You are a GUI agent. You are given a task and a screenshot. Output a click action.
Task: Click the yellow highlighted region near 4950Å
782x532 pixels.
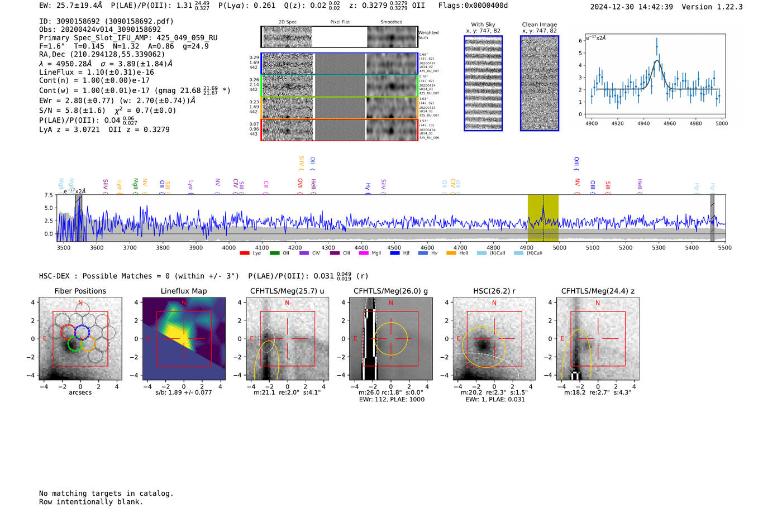[x=543, y=218]
